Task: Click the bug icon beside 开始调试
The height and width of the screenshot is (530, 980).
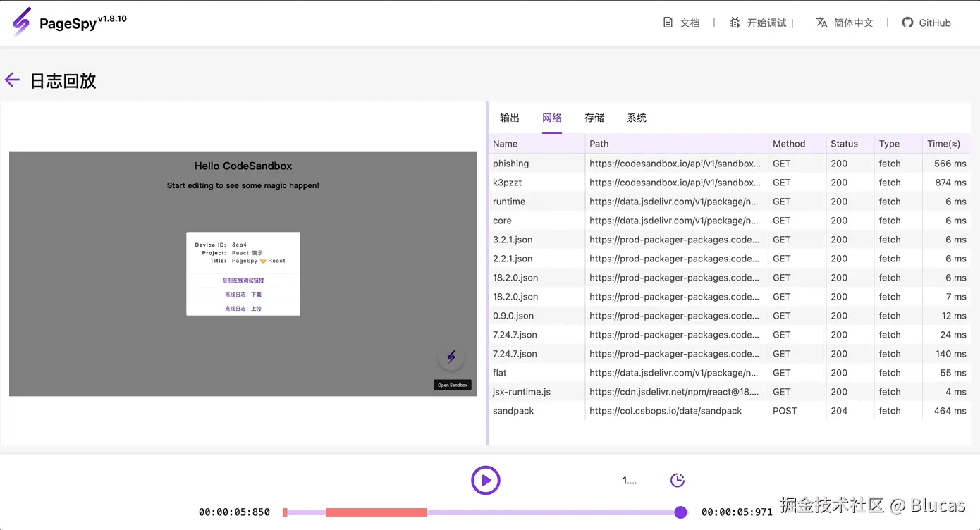Action: pos(735,23)
